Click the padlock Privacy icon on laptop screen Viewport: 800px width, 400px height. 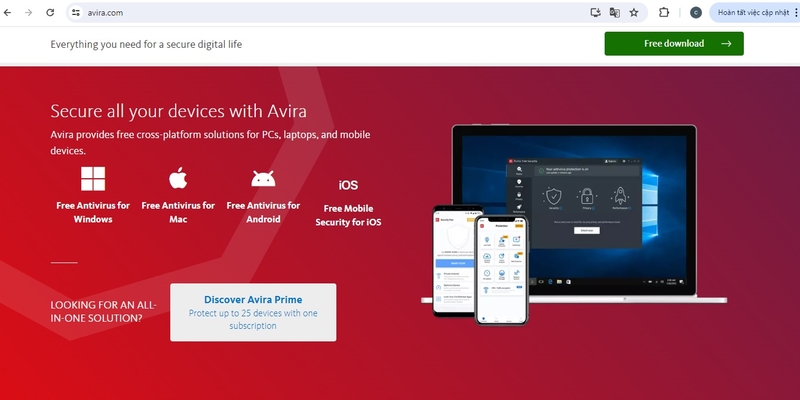pyautogui.click(x=587, y=196)
